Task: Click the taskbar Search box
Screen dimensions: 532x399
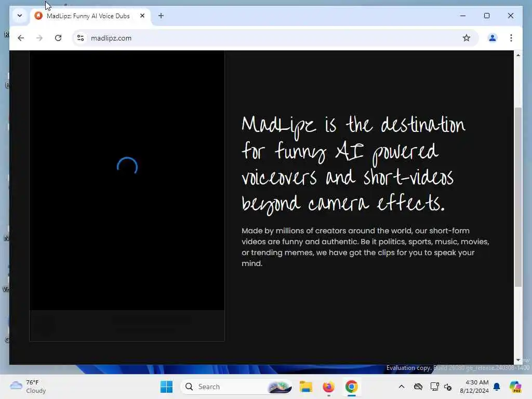Action: pos(236,387)
